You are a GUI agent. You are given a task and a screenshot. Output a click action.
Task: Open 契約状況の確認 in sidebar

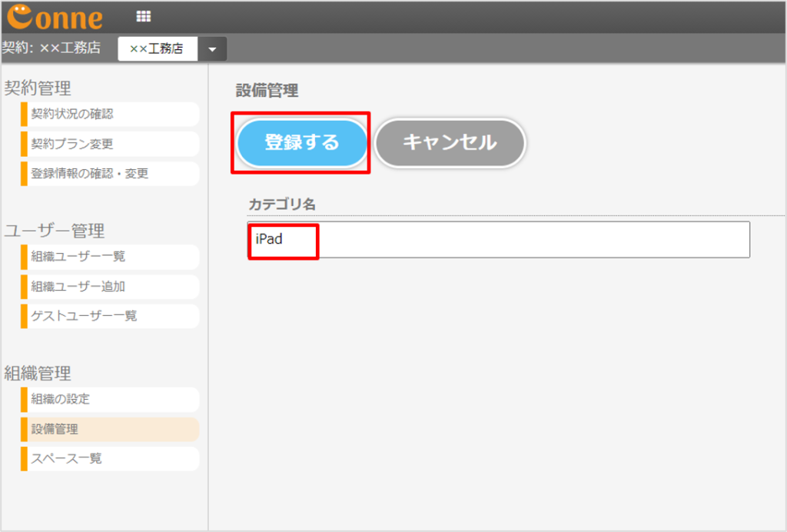pyautogui.click(x=110, y=114)
